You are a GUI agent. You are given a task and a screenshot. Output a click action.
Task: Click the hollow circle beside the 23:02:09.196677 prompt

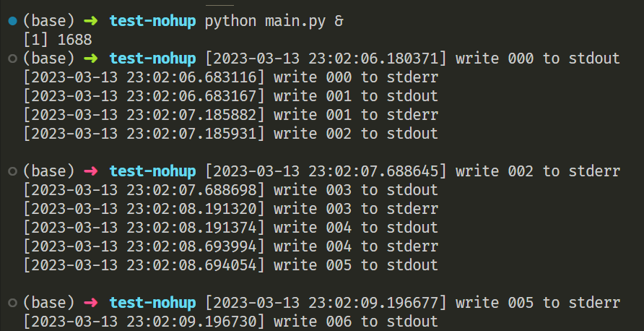tap(12, 303)
